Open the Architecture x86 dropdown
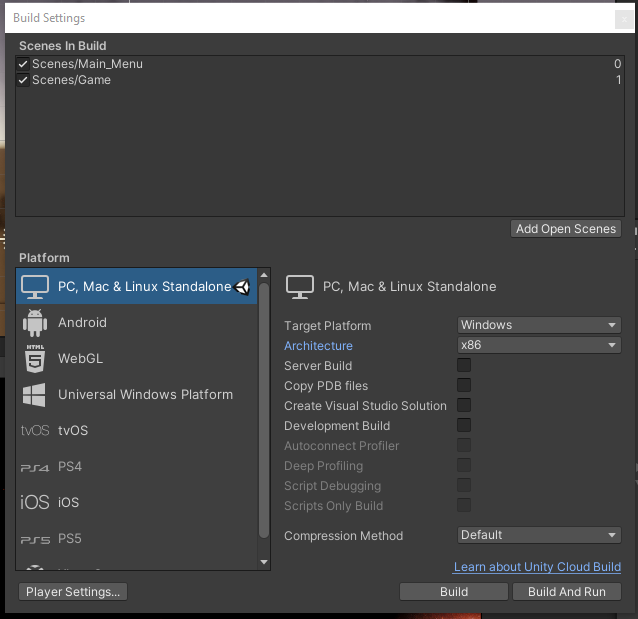This screenshot has width=638, height=619. pyautogui.click(x=539, y=345)
